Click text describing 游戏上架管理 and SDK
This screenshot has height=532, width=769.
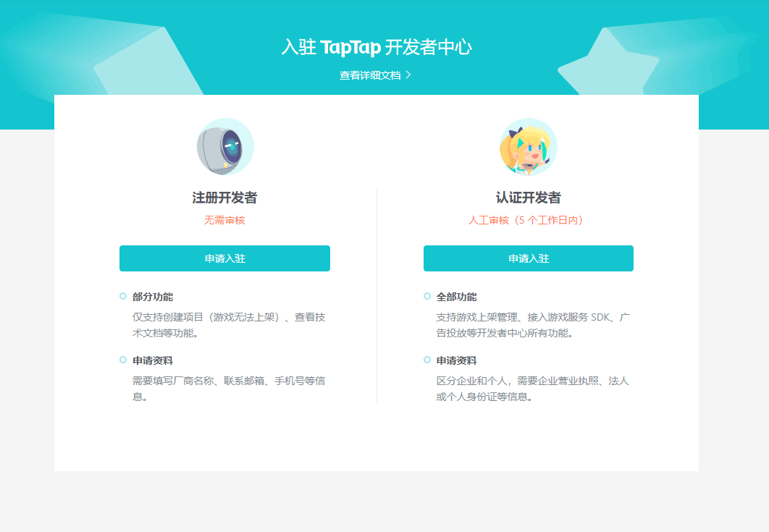point(533,324)
